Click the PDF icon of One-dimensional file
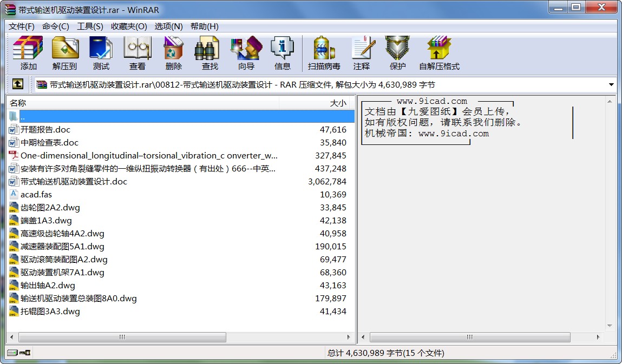 coord(14,155)
